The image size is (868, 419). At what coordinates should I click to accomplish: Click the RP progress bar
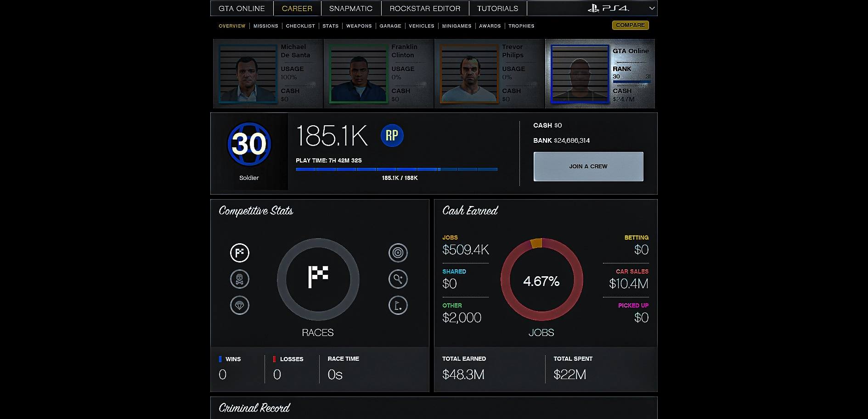coord(396,169)
